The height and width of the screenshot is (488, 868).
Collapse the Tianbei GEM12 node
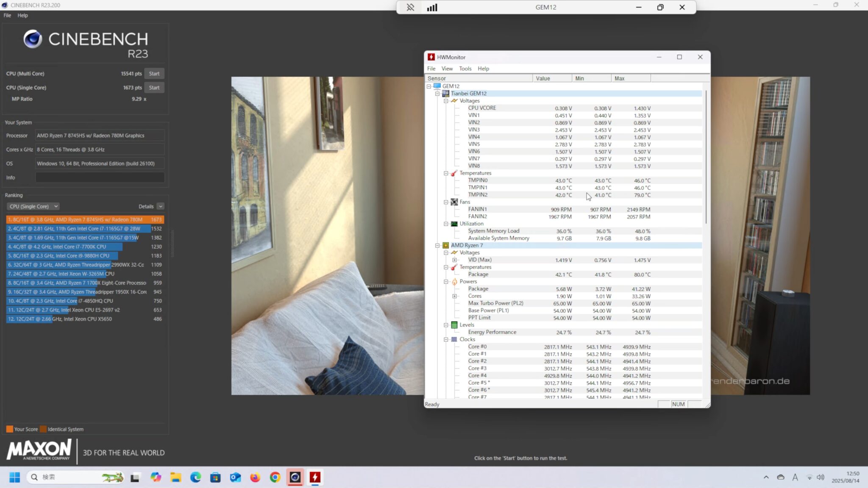coord(437,93)
